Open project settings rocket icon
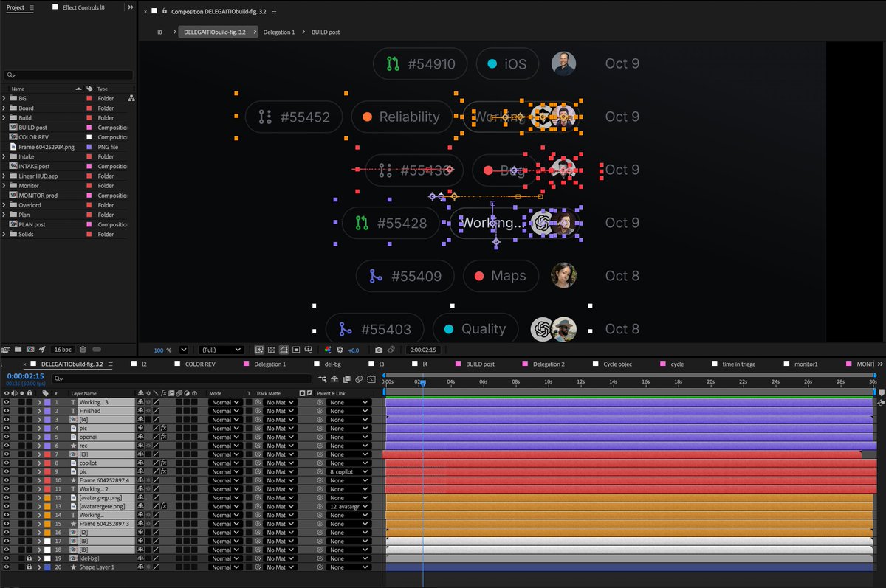Image resolution: width=886 pixels, height=588 pixels. coord(42,349)
